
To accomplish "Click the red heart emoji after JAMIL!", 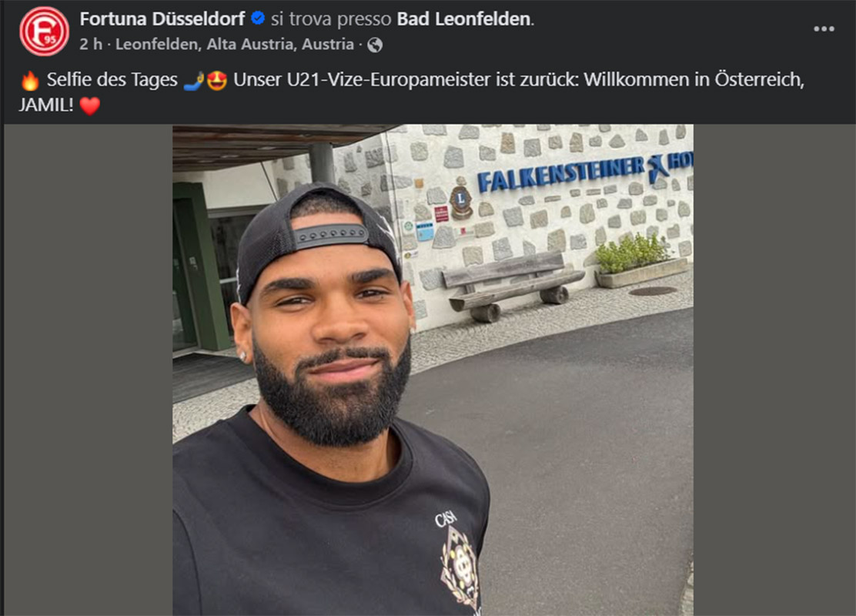I will [90, 105].
